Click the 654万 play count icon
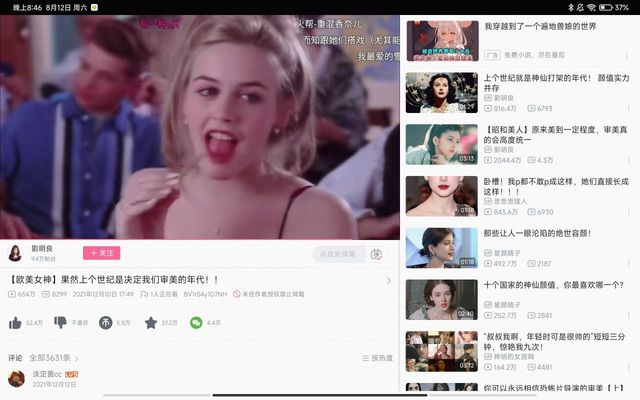This screenshot has height=400, width=640. point(12,294)
